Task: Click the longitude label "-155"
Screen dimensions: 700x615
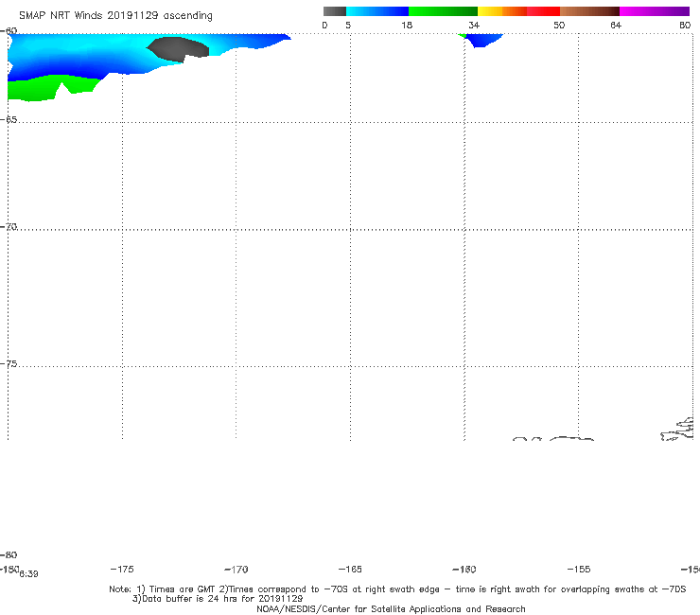Action: tap(579, 569)
